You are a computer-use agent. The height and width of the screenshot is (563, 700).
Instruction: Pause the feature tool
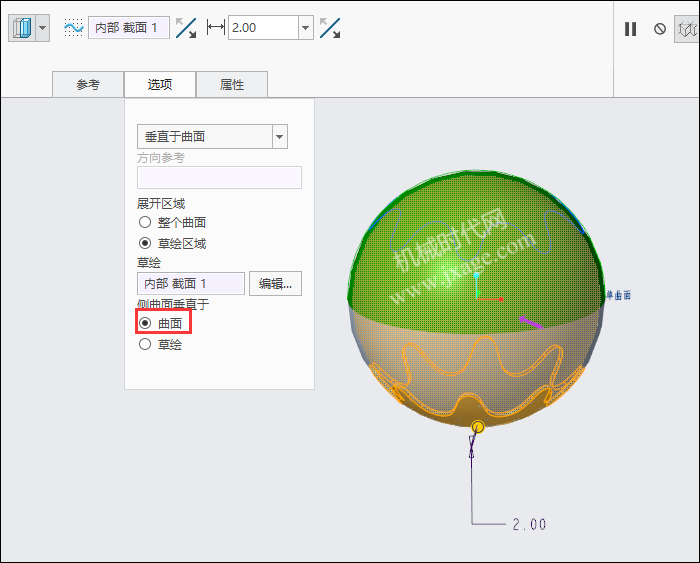(630, 29)
